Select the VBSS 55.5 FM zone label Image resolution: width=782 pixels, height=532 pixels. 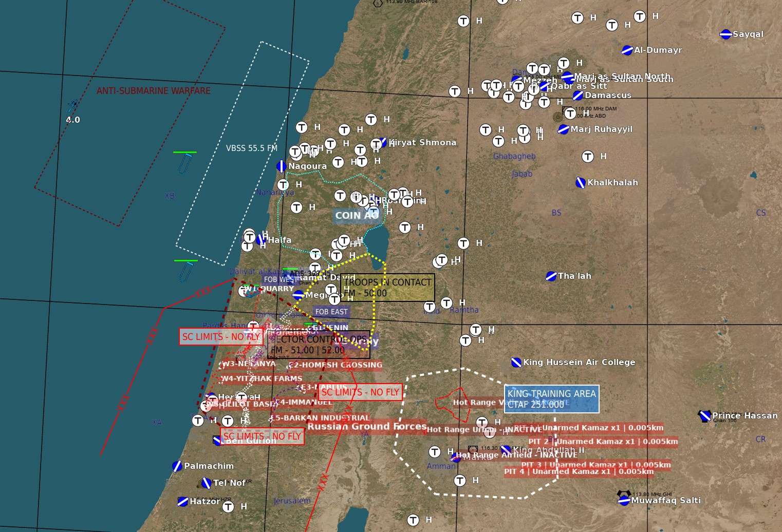[252, 148]
